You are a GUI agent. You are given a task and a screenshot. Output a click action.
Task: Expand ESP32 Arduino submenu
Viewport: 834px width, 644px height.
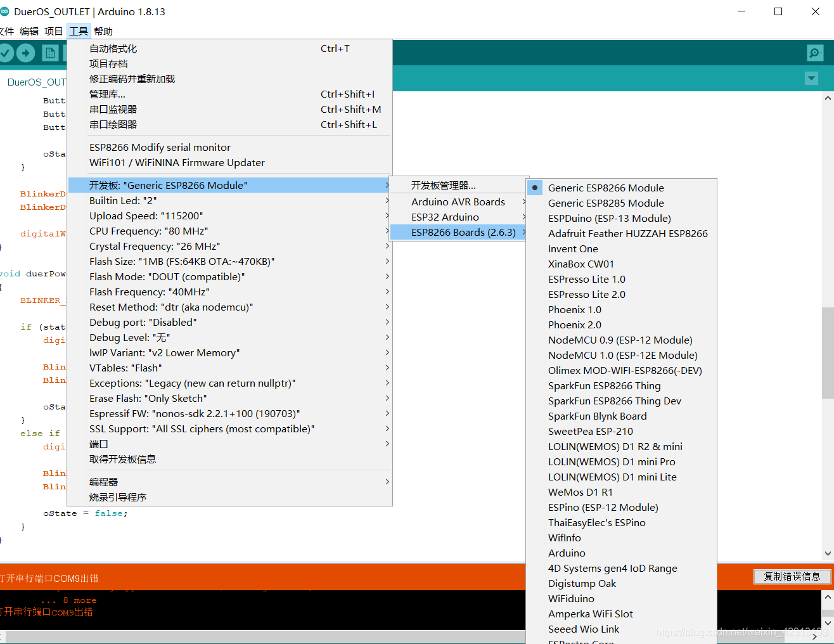459,217
